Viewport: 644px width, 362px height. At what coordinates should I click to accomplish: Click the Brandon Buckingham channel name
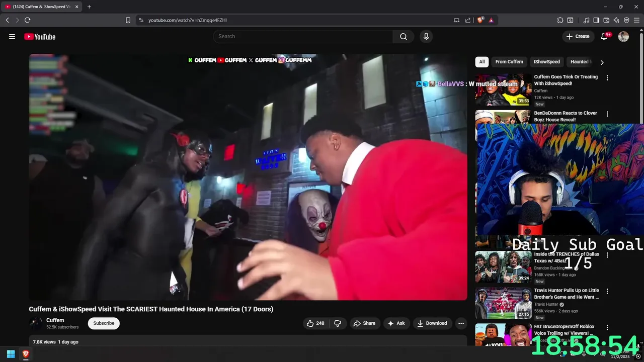click(x=553, y=268)
